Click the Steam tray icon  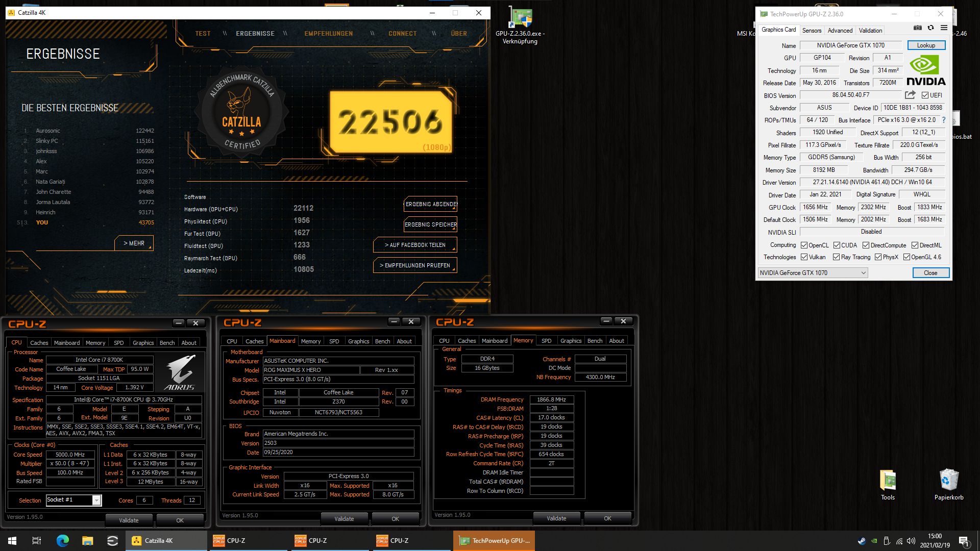pos(862,541)
